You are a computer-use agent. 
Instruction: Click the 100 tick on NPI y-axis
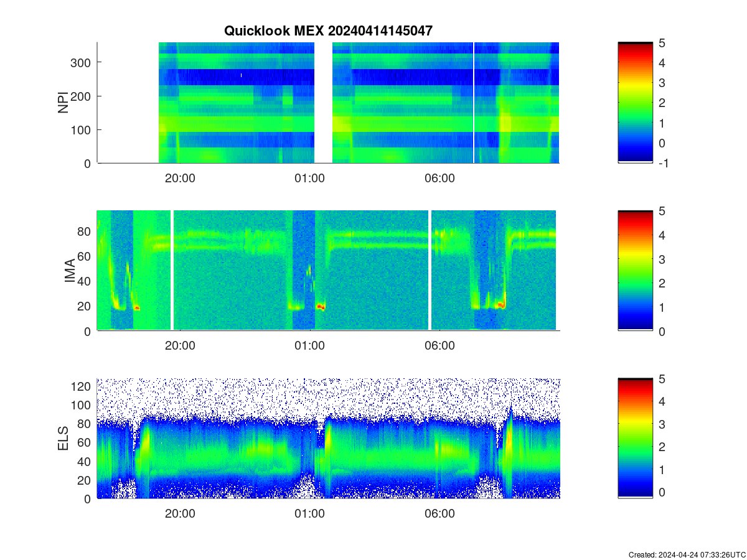[82, 129]
